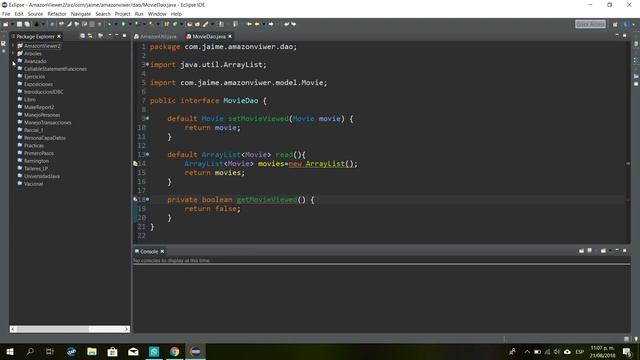The image size is (640, 360).
Task: Open the Project menu
Action: pyautogui.click(x=122, y=14)
